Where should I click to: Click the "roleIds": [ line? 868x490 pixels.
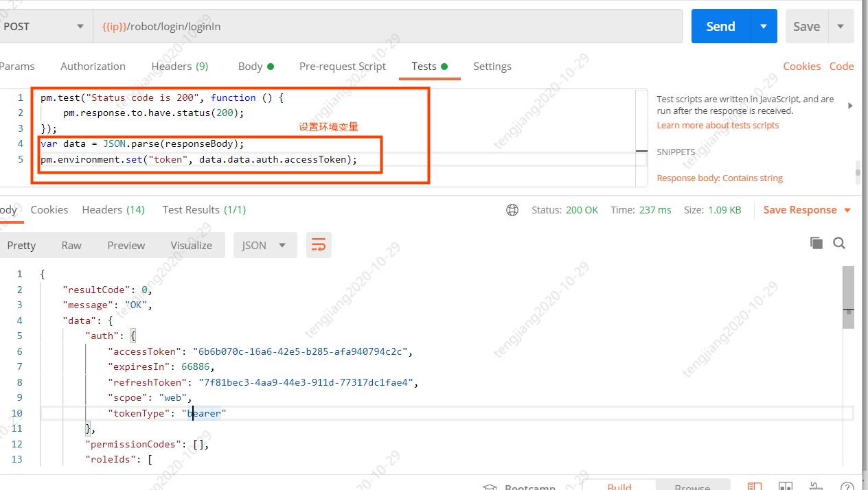118,459
